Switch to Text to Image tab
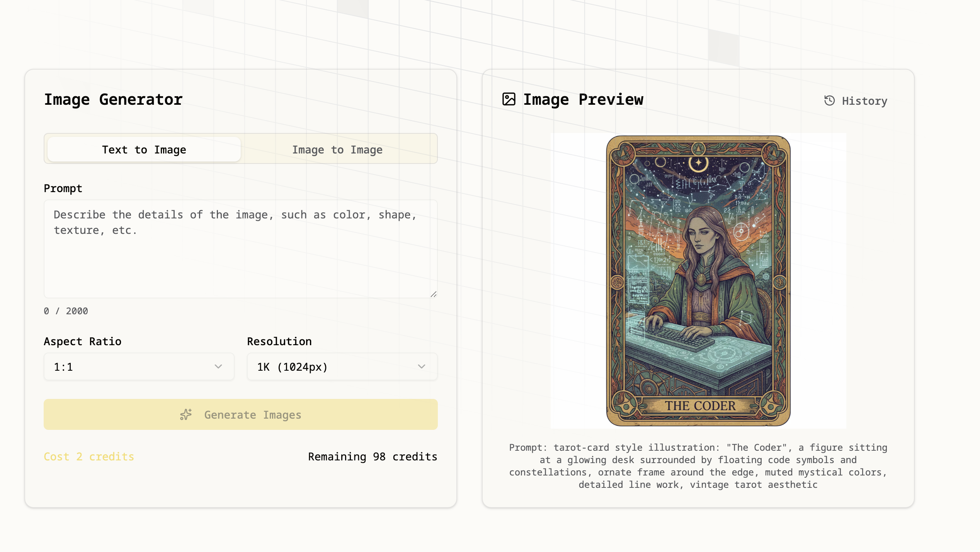This screenshot has width=980, height=552. tap(144, 150)
